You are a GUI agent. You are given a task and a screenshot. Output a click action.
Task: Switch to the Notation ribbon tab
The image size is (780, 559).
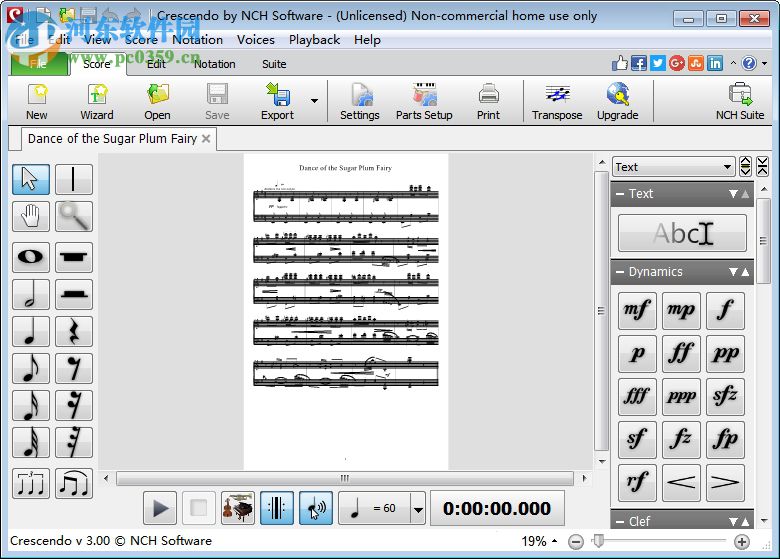[x=214, y=64]
